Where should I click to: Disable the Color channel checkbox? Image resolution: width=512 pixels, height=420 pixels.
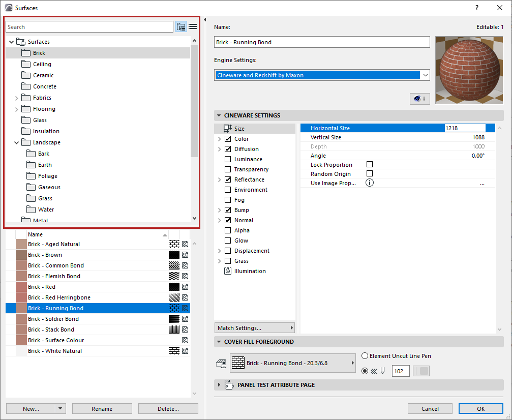point(228,139)
